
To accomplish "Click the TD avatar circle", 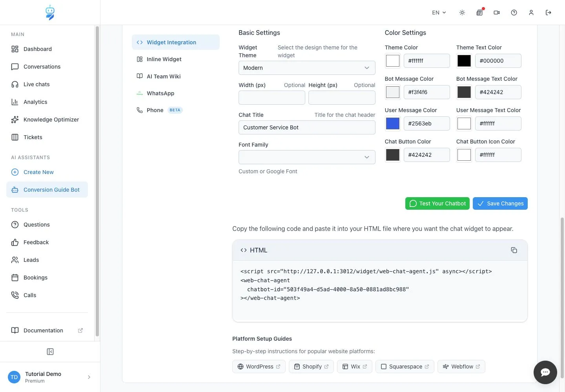I will point(14,377).
